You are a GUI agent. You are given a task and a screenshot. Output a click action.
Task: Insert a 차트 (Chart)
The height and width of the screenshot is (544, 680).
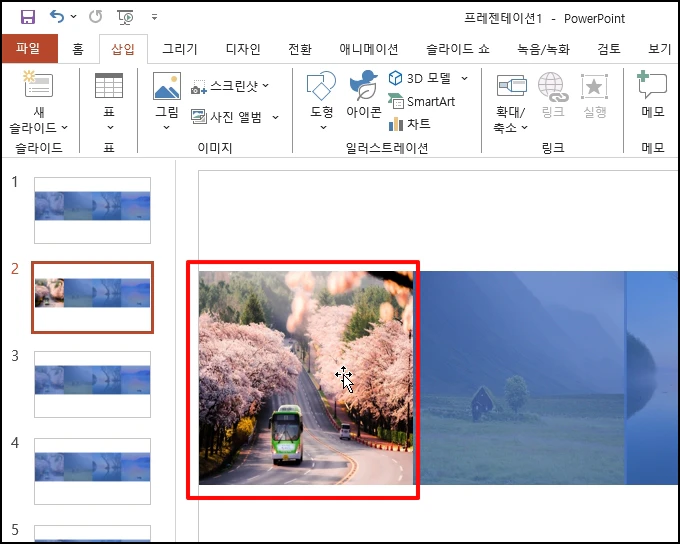409,124
